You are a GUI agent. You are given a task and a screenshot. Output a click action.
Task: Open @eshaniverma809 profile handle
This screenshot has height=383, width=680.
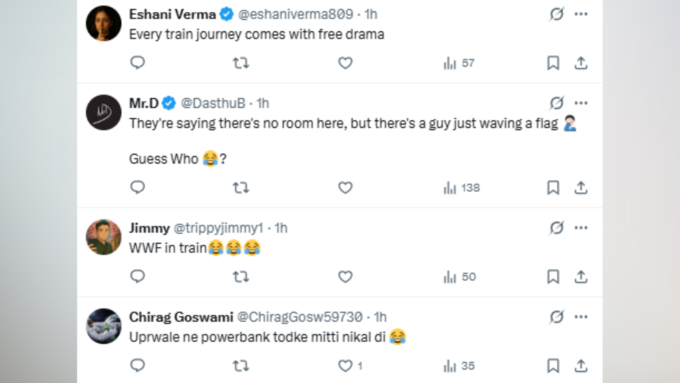coord(295,14)
